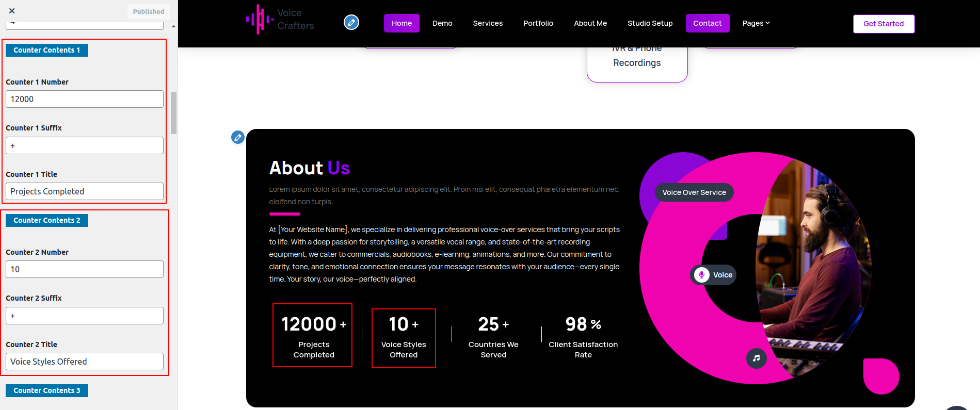This screenshot has height=410, width=980.
Task: Click the Voice Over Service badge
Action: pos(694,192)
